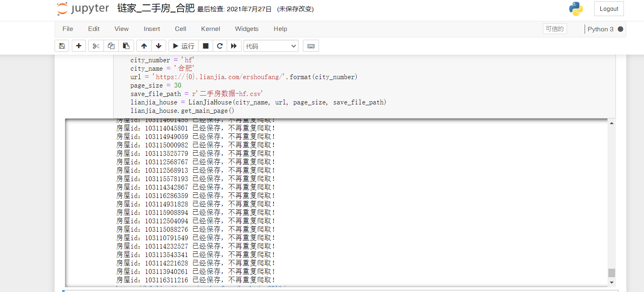Image resolution: width=644 pixels, height=292 pixels.
Task: Save and checkpoint the notebook
Action: coord(62,46)
